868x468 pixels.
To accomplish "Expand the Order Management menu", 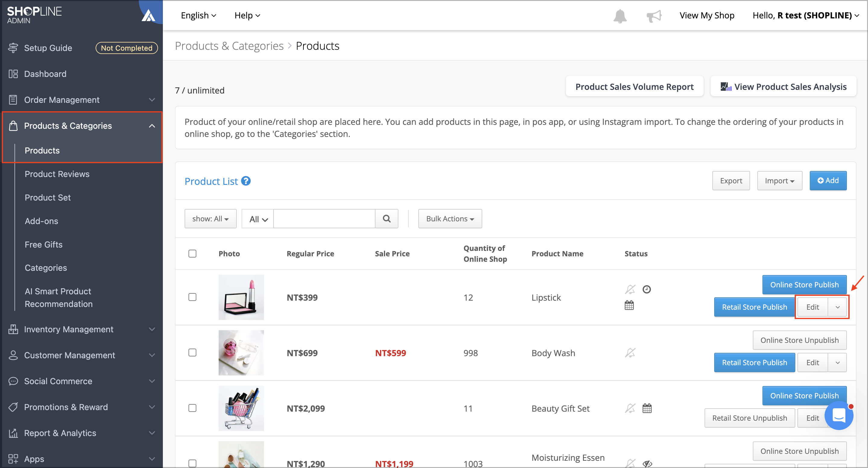I will click(152, 100).
